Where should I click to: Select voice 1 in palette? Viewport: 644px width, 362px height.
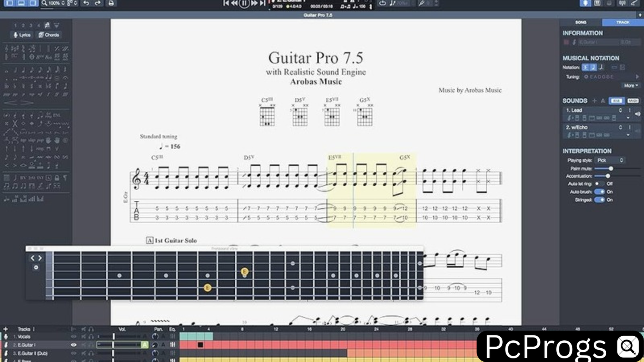16,25
